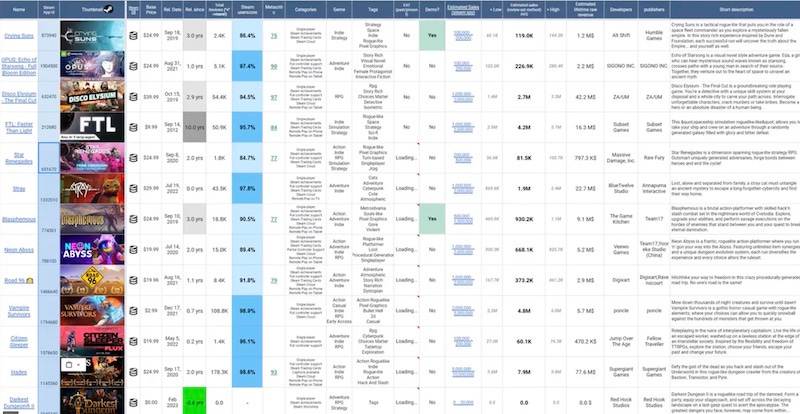Viewport: 800px width, 414px height.
Task: Select the 98.9% userscore cell
Action: tap(247, 311)
